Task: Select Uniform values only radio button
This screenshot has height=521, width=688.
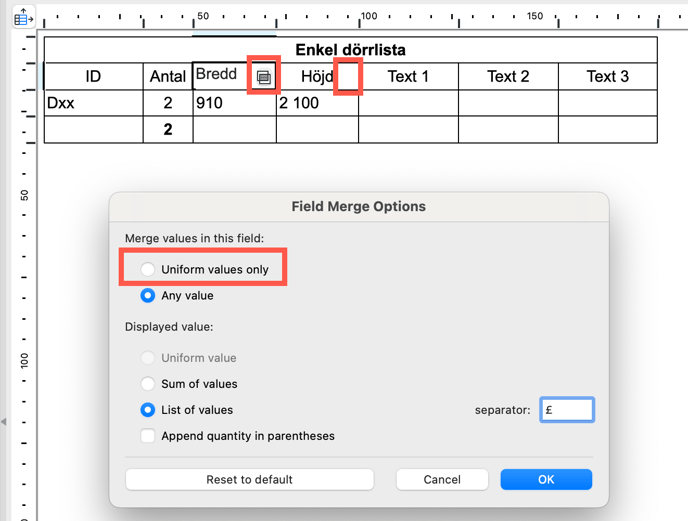Action: click(147, 269)
